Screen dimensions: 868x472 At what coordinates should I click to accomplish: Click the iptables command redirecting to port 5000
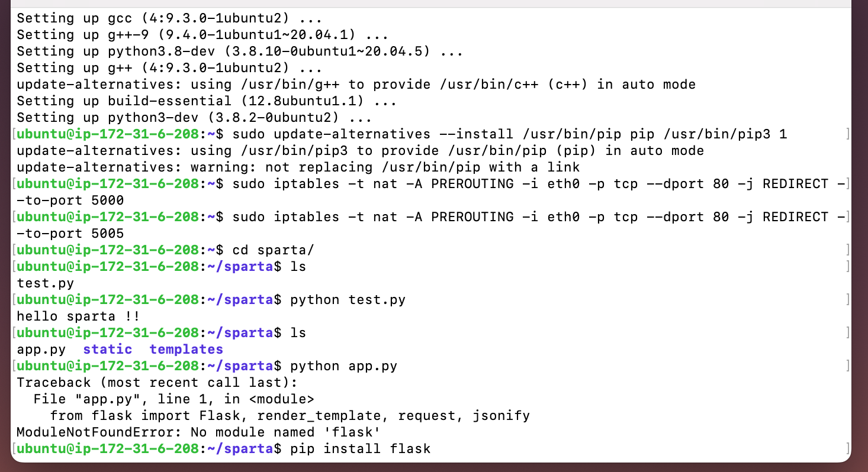[431, 192]
